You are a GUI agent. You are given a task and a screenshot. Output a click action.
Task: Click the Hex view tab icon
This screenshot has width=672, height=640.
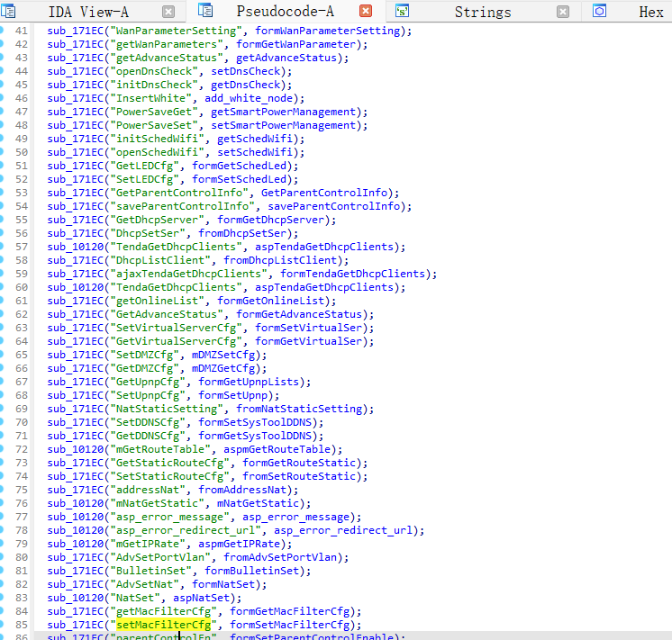pyautogui.click(x=599, y=11)
